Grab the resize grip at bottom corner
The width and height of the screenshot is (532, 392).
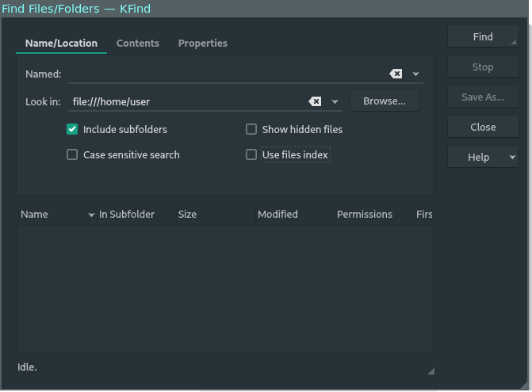(x=431, y=371)
